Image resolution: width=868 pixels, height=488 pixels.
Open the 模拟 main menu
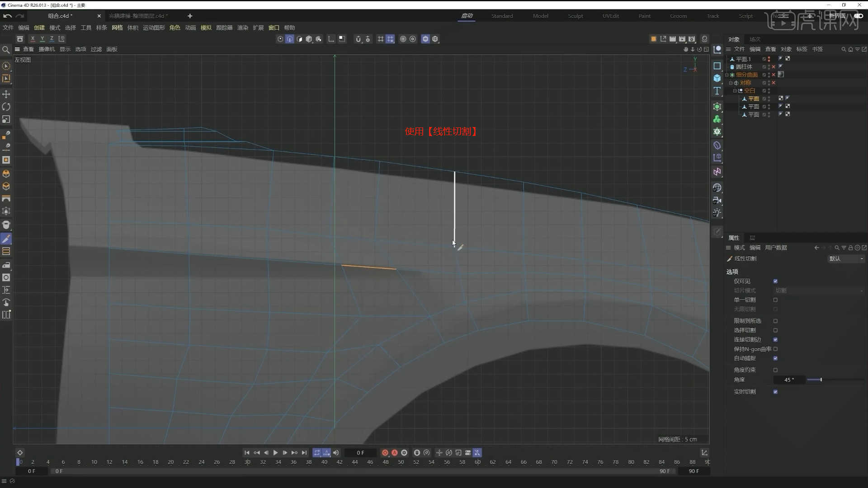click(206, 28)
